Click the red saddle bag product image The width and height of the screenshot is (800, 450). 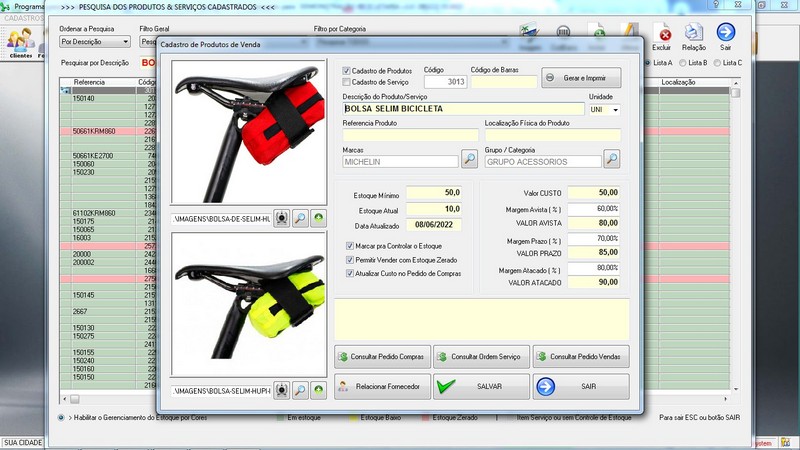249,132
